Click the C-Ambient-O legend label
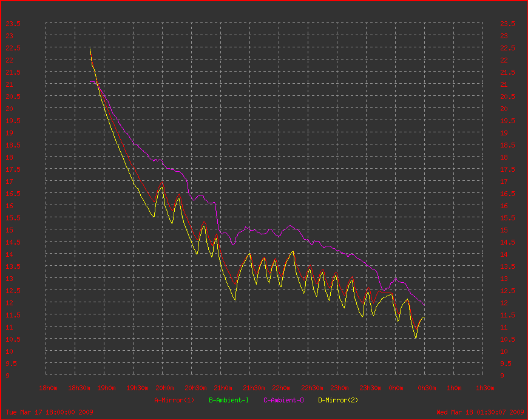Image resolution: width=528 pixels, height=420 pixels. [283, 400]
